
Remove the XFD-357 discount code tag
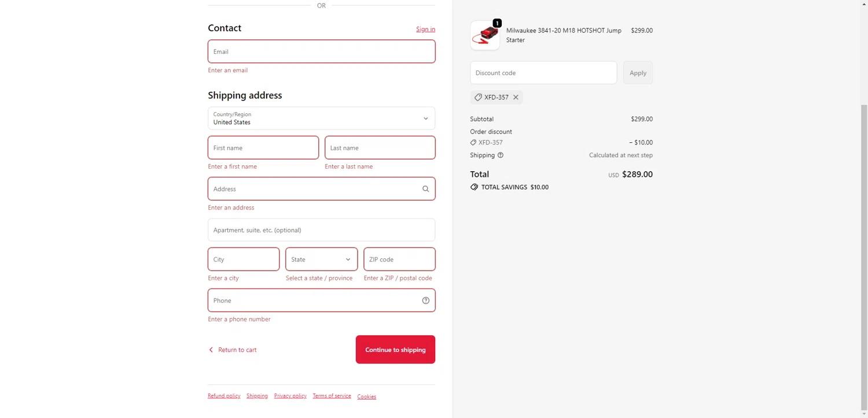[516, 97]
